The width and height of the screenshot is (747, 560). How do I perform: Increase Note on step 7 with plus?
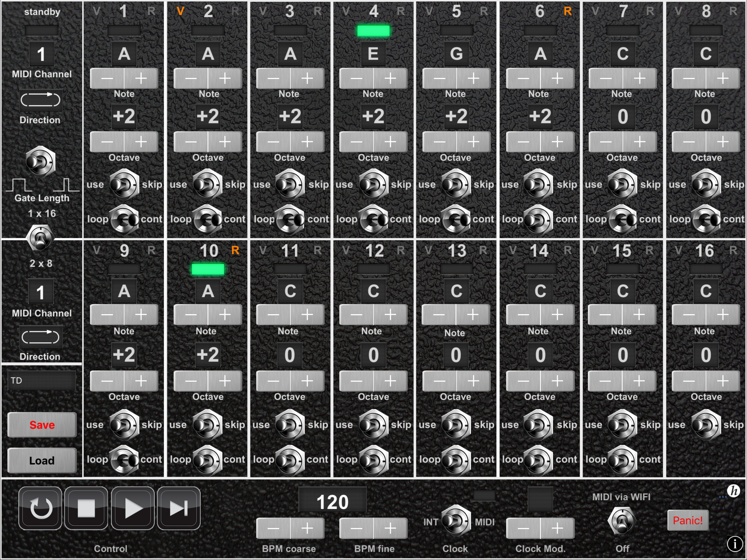(640, 78)
